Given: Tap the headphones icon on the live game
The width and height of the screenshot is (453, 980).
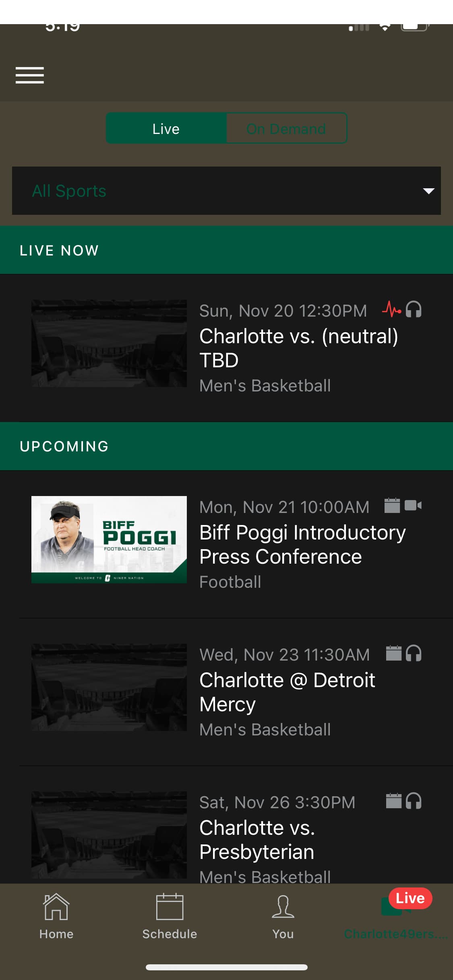Looking at the screenshot, I should tap(414, 309).
